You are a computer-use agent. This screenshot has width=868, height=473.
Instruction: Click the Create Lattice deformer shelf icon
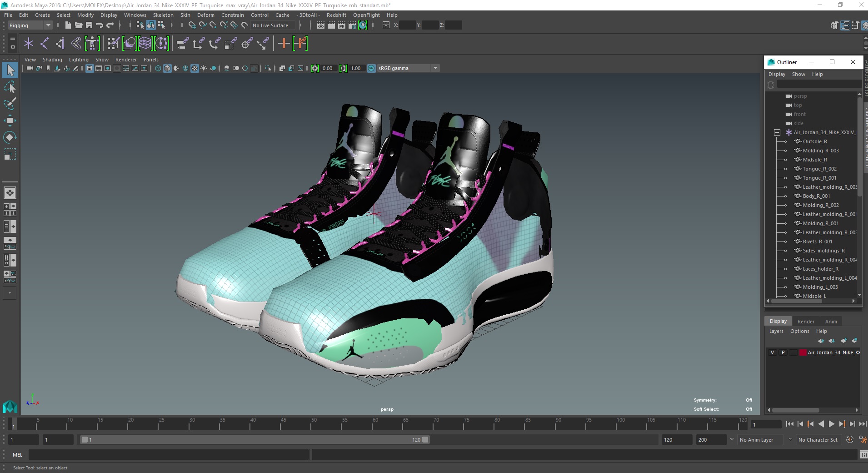point(145,43)
